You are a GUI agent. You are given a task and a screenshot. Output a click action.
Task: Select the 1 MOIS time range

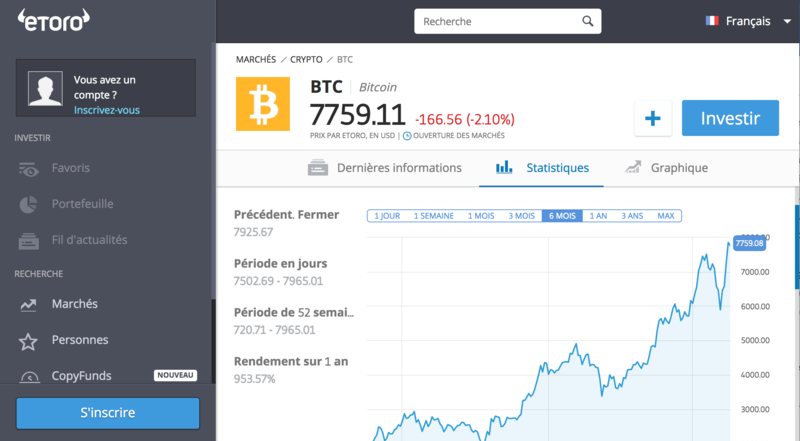point(481,216)
